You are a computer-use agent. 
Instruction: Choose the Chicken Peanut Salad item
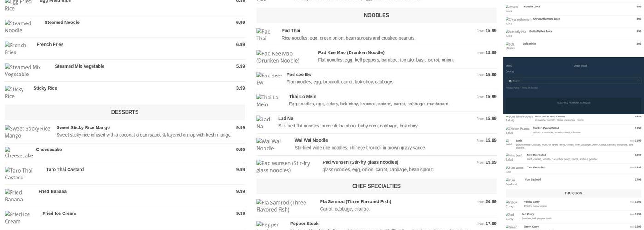[x=545, y=128]
